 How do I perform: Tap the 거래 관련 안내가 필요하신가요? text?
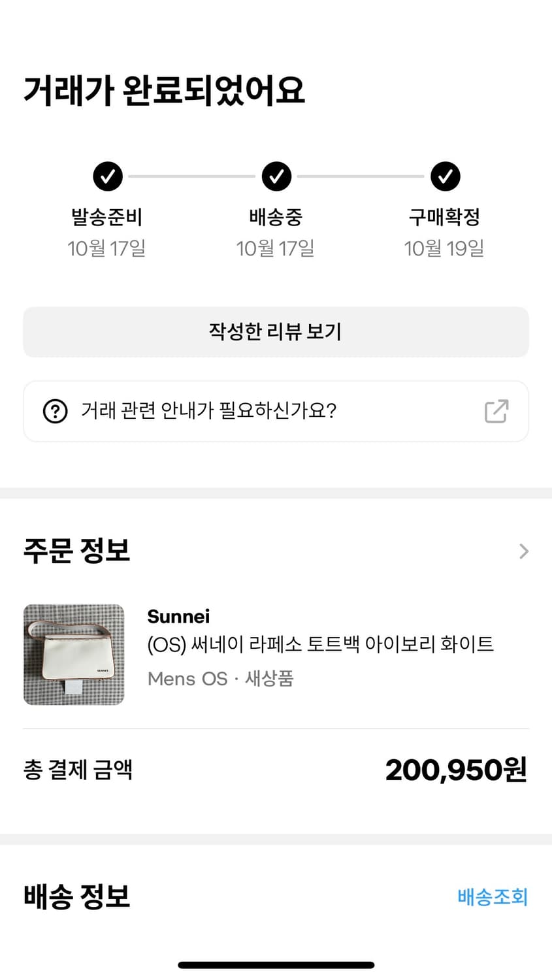(208, 411)
